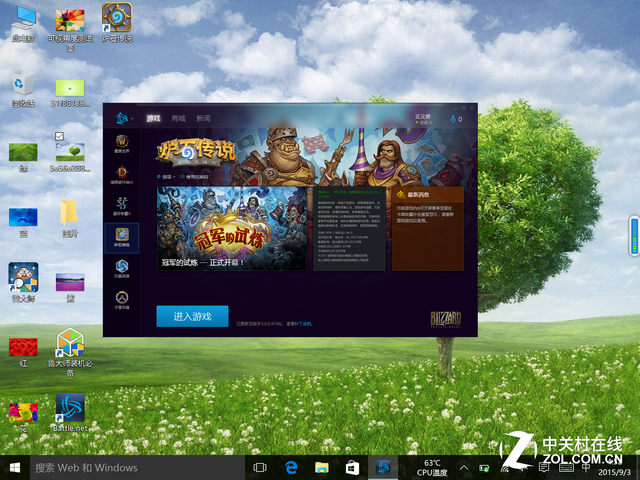The image size is (640, 480).
Task: Launch the 炉石传说 desktop shortcut
Action: click(x=117, y=22)
